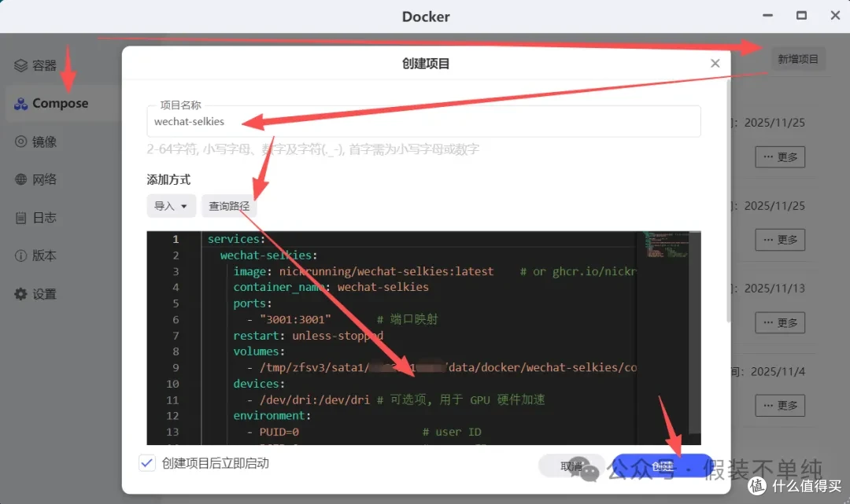Minimize the Docker window
The image size is (850, 504).
coord(767,16)
